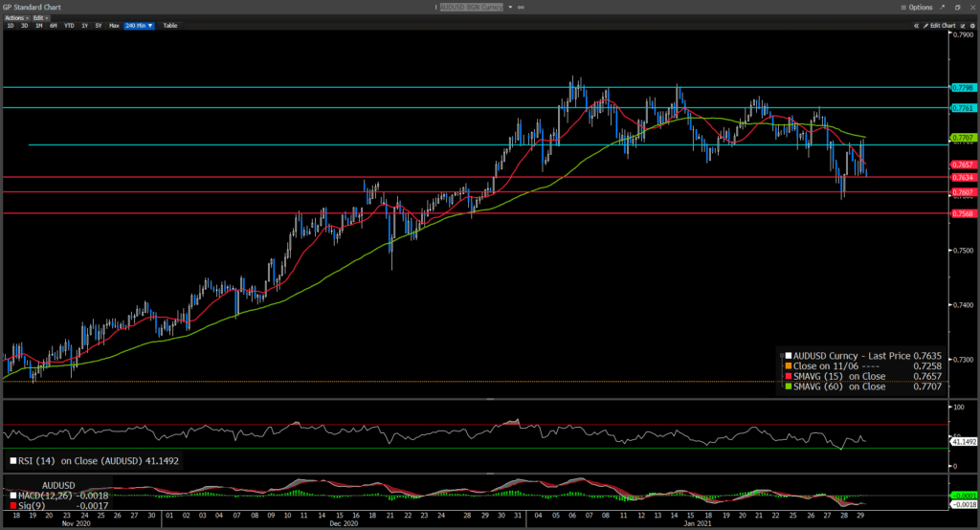Click the chart settings gear icon
The height and width of the screenshot is (530, 980).
point(972,26)
